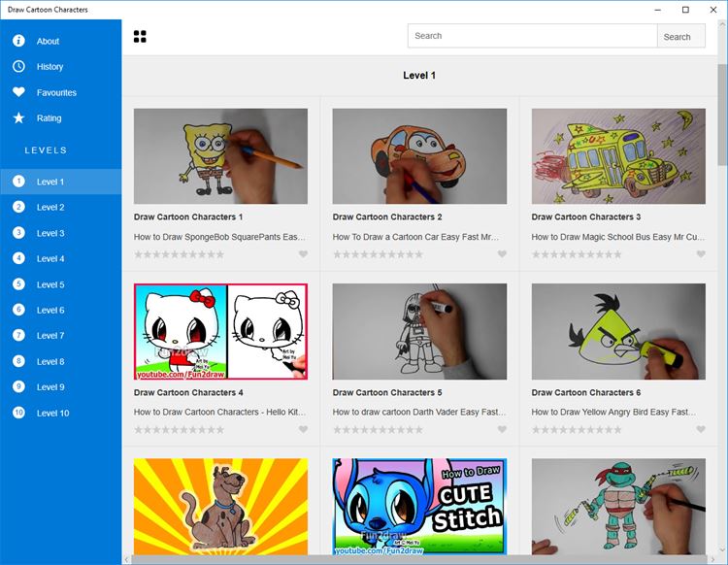This screenshot has height=565, width=728.
Task: Click the horizontal scrollbar at bottom
Action: (419, 560)
